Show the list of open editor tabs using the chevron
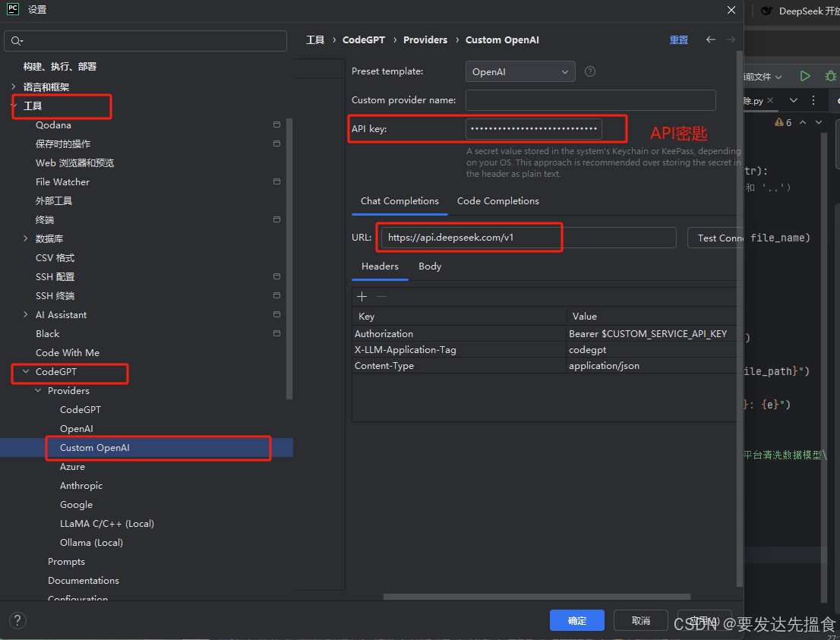The width and height of the screenshot is (840, 640). 794,100
